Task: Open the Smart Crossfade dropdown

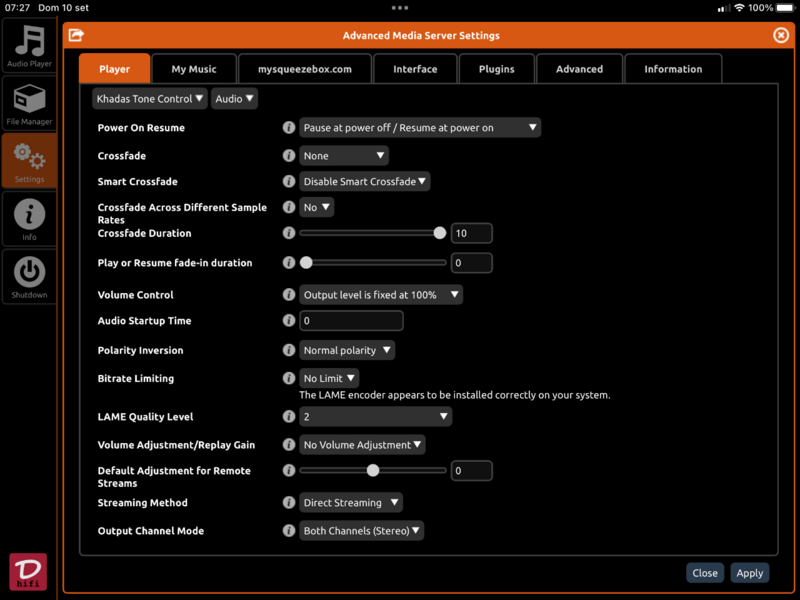Action: (x=365, y=182)
